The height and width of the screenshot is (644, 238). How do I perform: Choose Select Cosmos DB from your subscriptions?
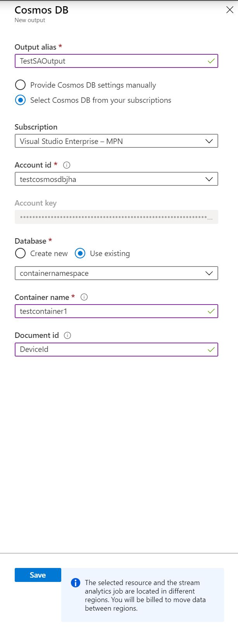point(20,100)
